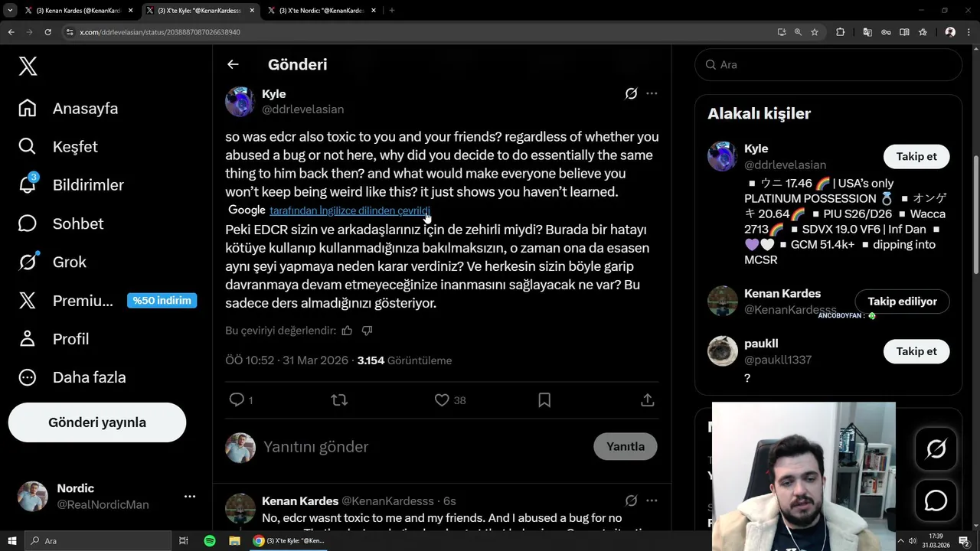Bookmark Kyle's post

[x=544, y=399]
